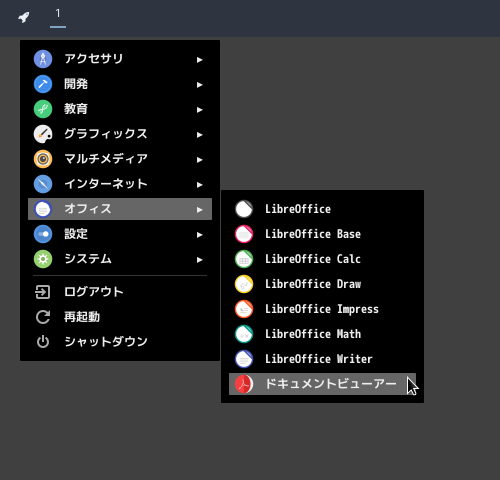Click the シャットダウン power icon

tap(43, 342)
